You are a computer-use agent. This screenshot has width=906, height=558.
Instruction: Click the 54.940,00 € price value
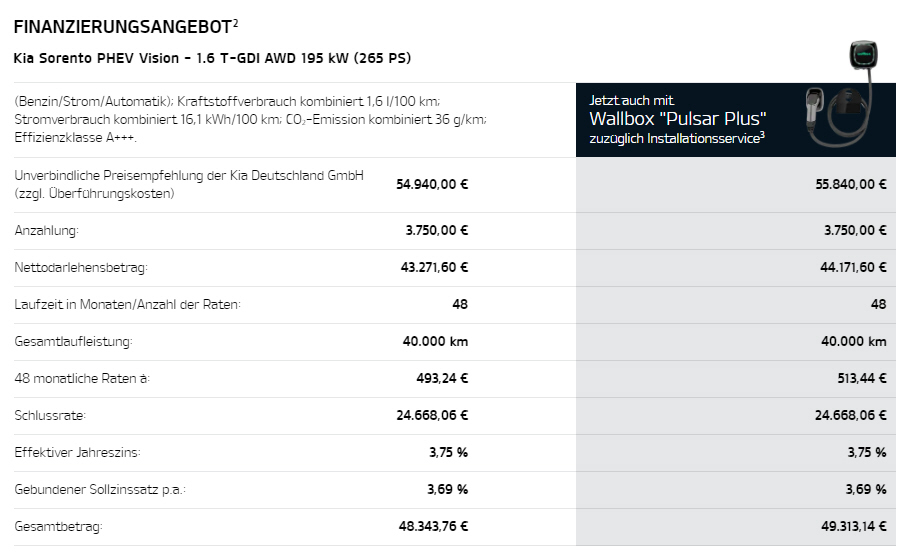[432, 184]
